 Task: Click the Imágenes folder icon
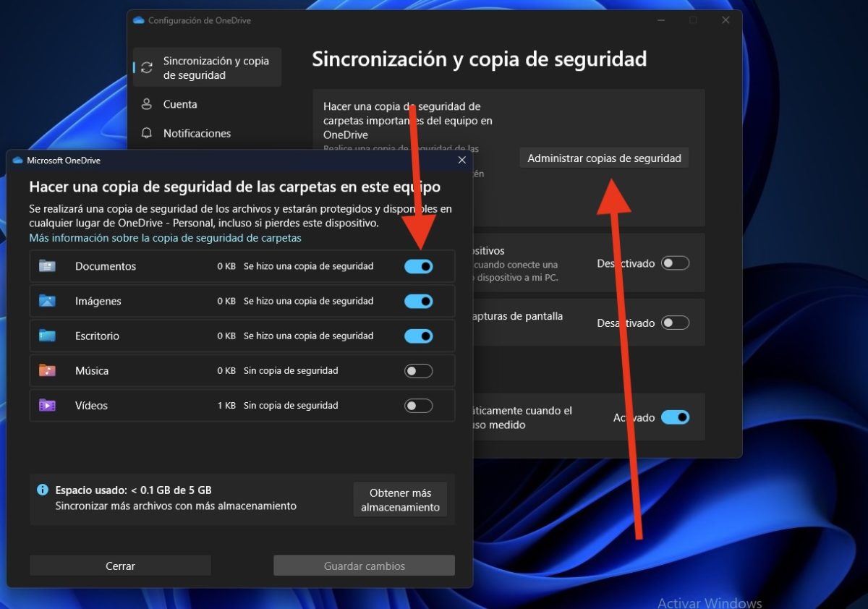click(x=46, y=301)
